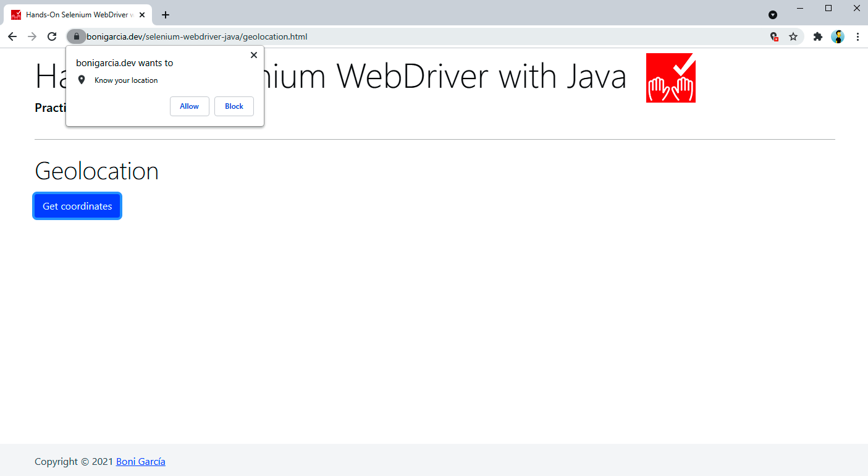Screen dimensions: 868x476
Task: Open the Extensions puzzle icon
Action: (818, 36)
